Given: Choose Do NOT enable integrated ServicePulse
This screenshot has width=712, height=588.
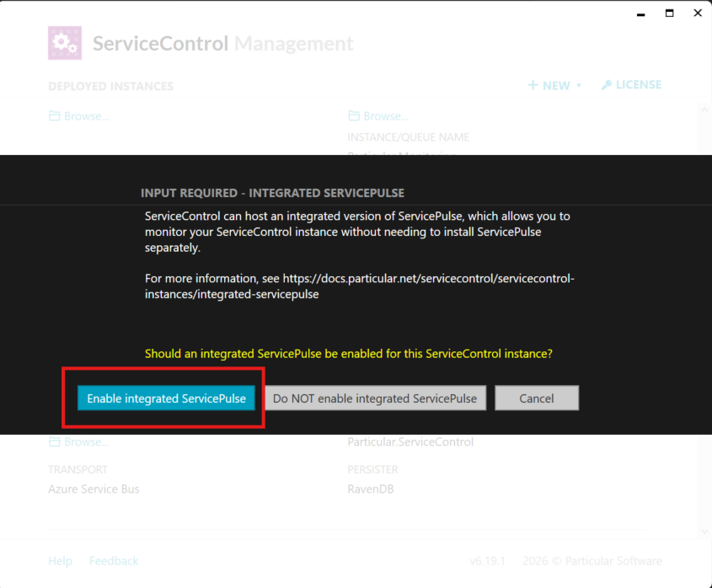Looking at the screenshot, I should click(375, 398).
